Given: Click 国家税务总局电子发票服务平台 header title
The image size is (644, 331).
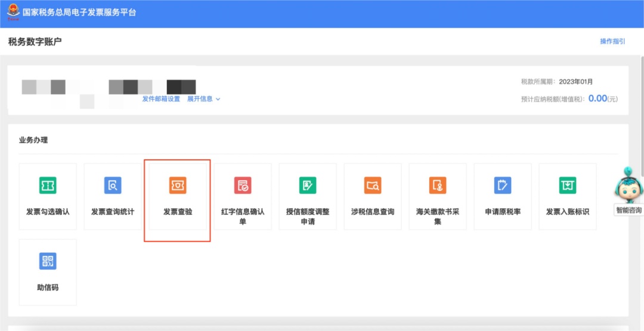Looking at the screenshot, I should pos(79,13).
